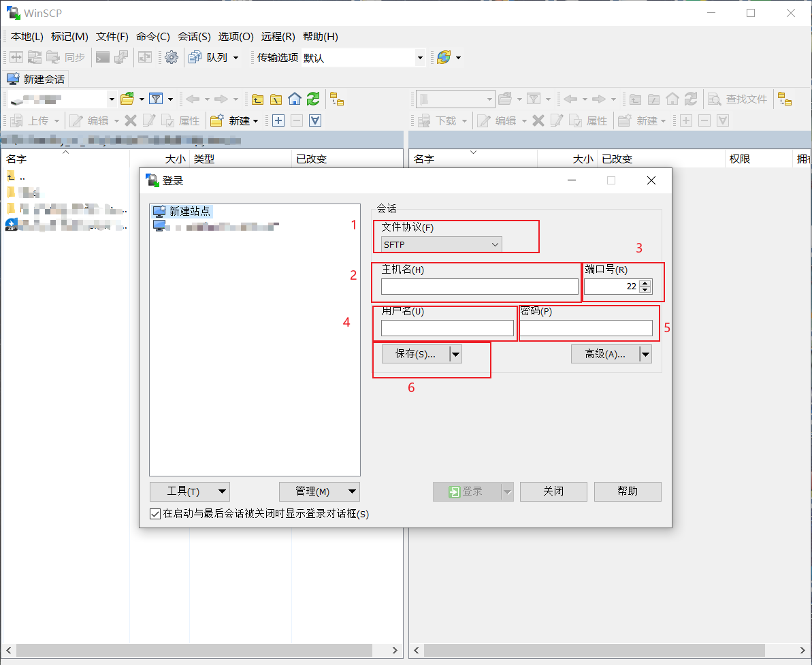This screenshot has width=812, height=665.
Task: Close the login (登录) dialog window
Action: click(651, 180)
